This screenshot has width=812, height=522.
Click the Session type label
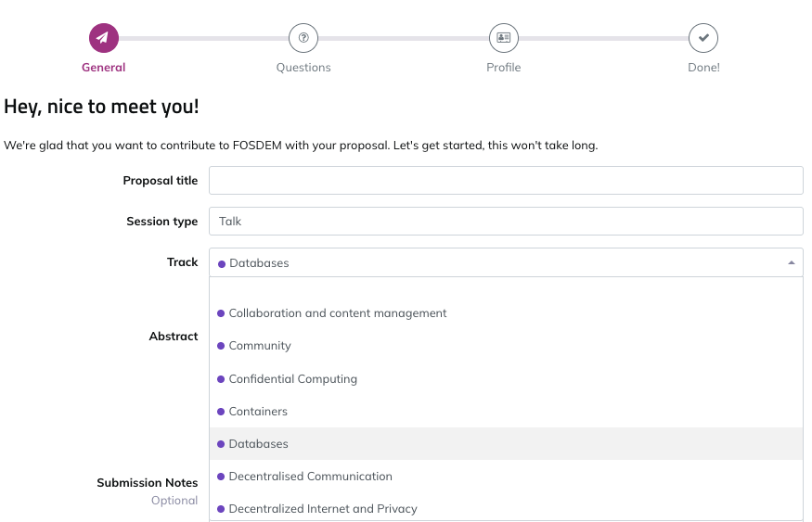click(x=162, y=222)
